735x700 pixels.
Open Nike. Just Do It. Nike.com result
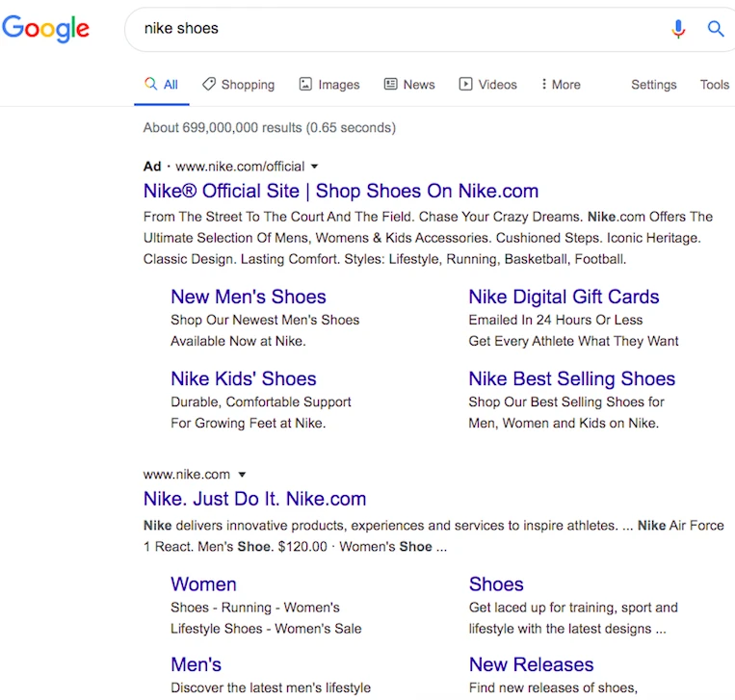point(254,499)
